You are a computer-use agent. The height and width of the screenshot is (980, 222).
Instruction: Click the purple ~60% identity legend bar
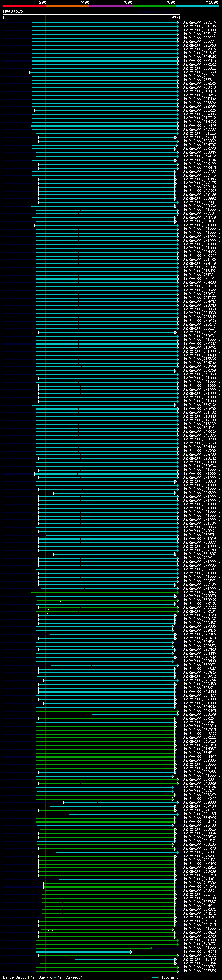[x=111, y=6]
